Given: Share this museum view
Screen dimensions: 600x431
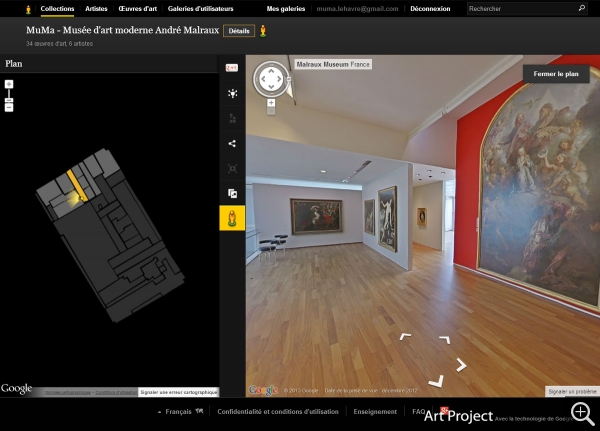Looking at the screenshot, I should (232, 143).
